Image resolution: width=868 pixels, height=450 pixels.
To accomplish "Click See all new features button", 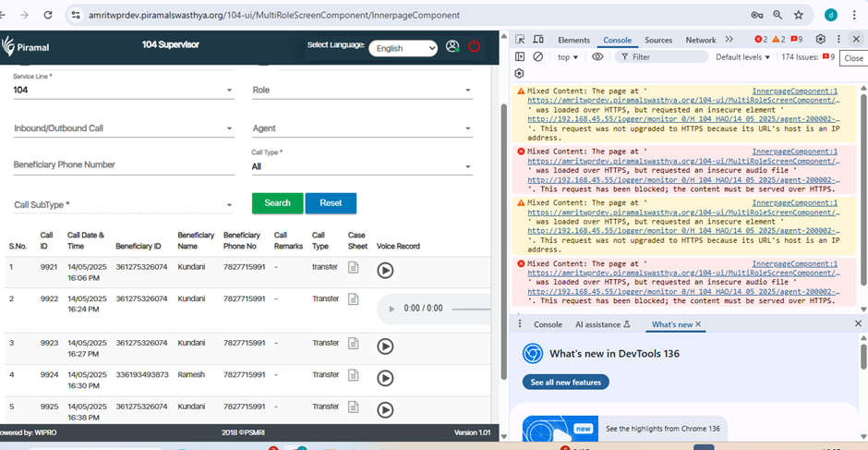I will click(566, 383).
